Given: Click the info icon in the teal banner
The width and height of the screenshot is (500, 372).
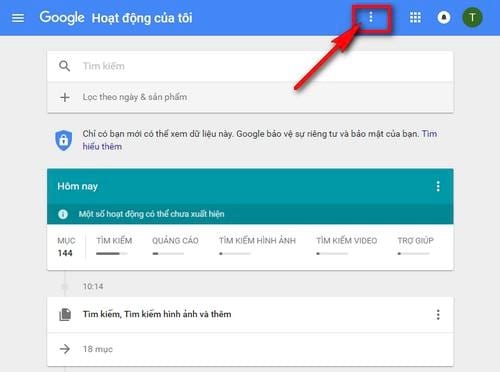Looking at the screenshot, I should coord(63,214).
